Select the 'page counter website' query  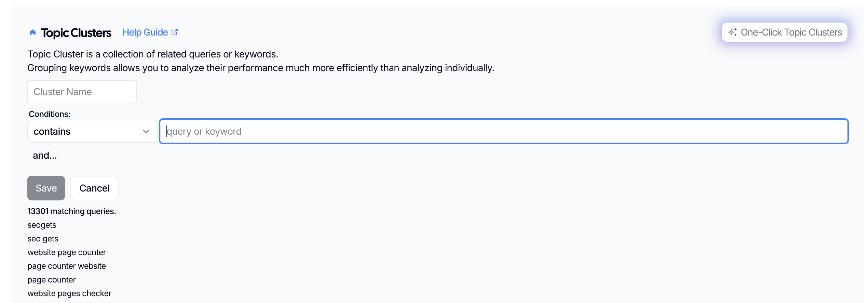[x=67, y=266]
